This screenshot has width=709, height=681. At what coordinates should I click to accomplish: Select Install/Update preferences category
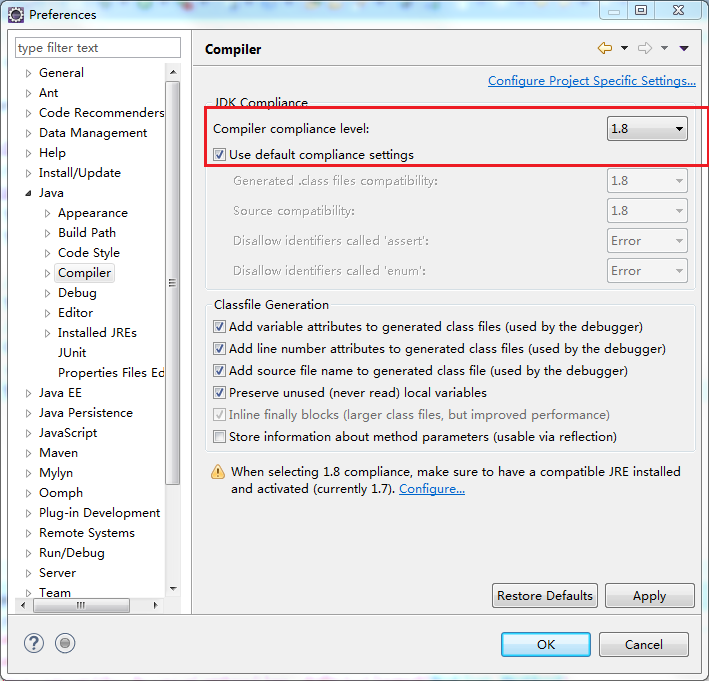click(80, 173)
